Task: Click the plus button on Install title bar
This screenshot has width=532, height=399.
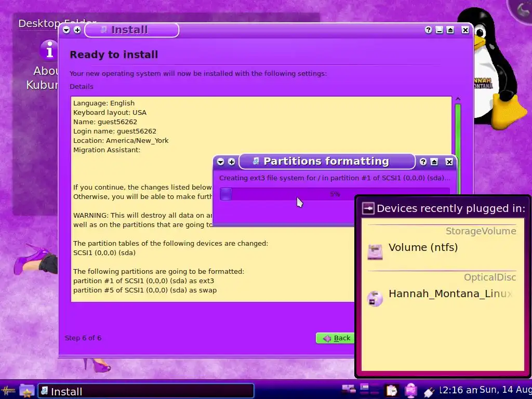Action: (x=77, y=30)
